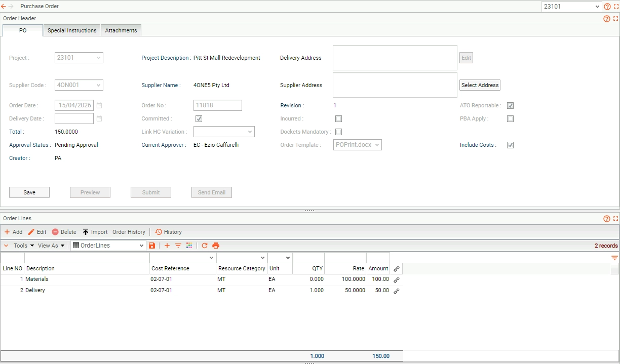620x364 pixels.
Task: Open the Attachments tab
Action: pyautogui.click(x=121, y=30)
